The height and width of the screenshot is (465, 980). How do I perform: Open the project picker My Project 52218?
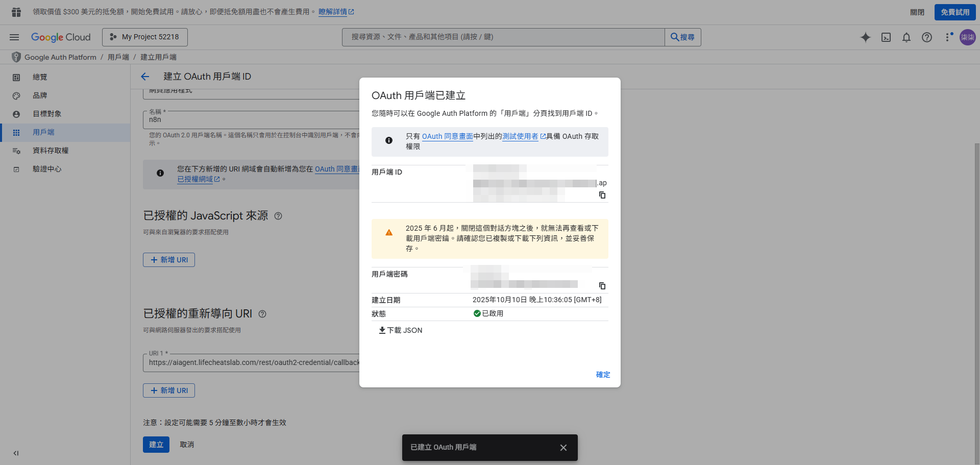pyautogui.click(x=144, y=37)
